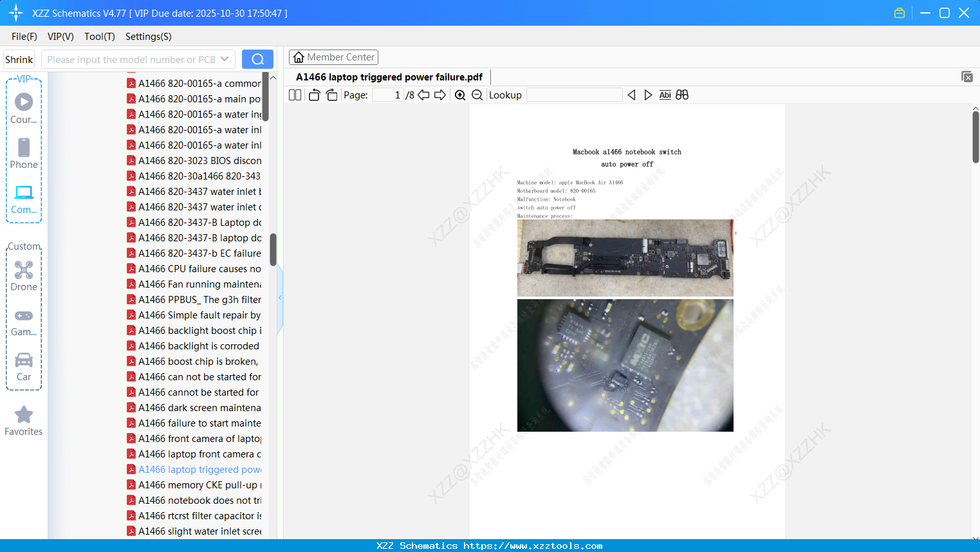Click the file list scroll-up arrow
The image size is (980, 552).
[273, 78]
